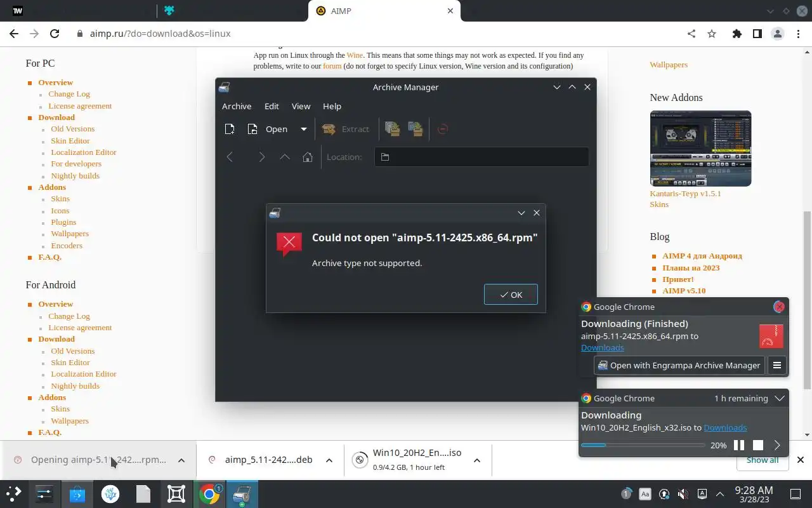
Task: Click the volume muted icon in system tray
Action: pos(683,494)
